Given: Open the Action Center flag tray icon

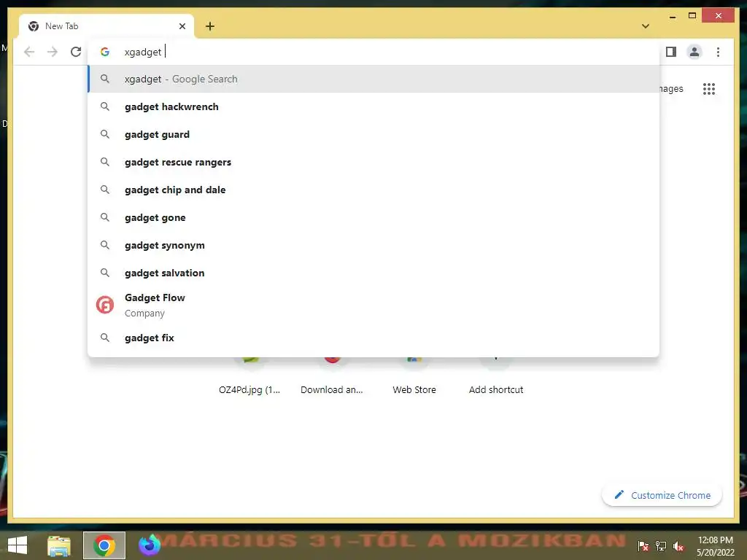Looking at the screenshot, I should [x=643, y=546].
